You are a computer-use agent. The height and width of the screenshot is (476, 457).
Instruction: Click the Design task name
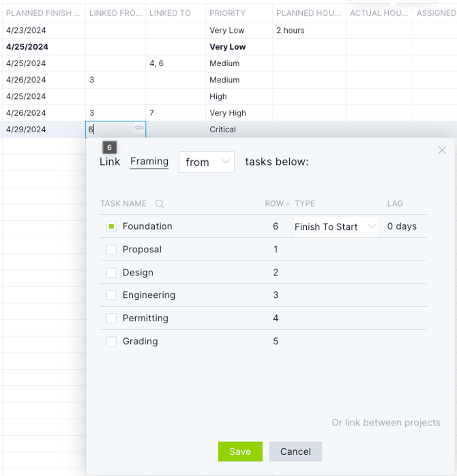[138, 273]
